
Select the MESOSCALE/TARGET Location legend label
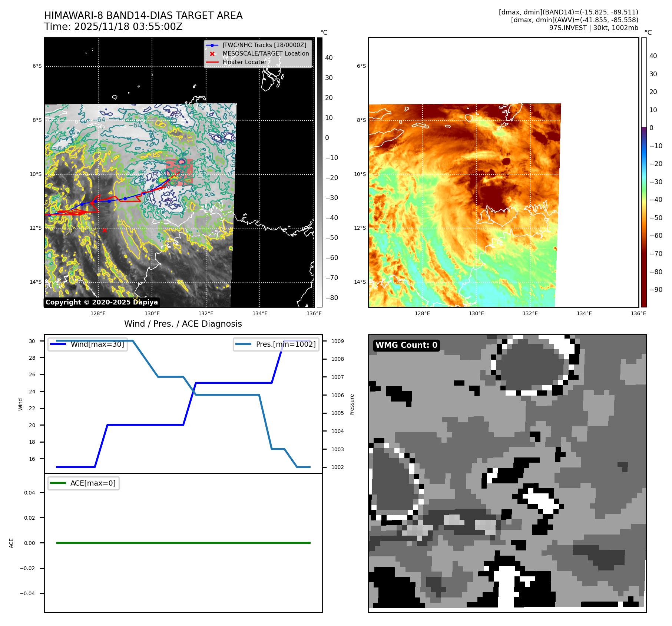click(x=266, y=54)
